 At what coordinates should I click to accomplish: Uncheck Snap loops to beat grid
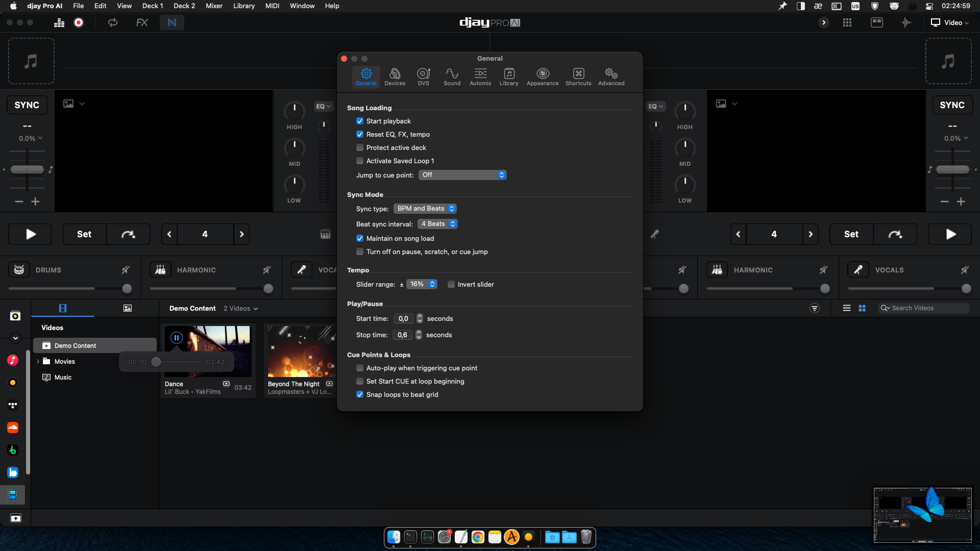coord(360,394)
